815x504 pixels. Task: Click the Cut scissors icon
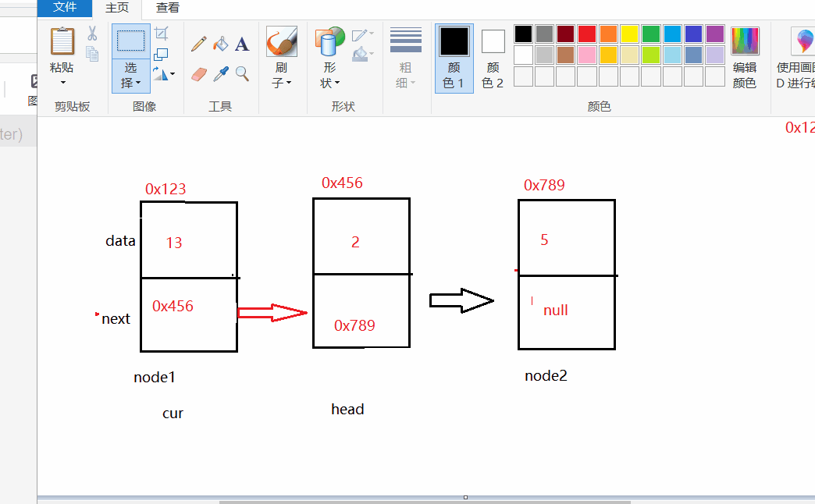tap(92, 34)
